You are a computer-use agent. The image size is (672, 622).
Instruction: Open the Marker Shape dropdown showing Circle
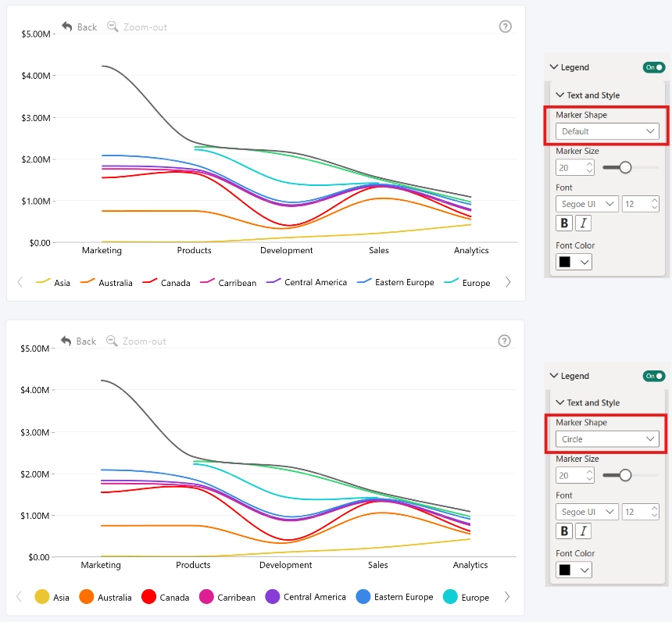[607, 439]
